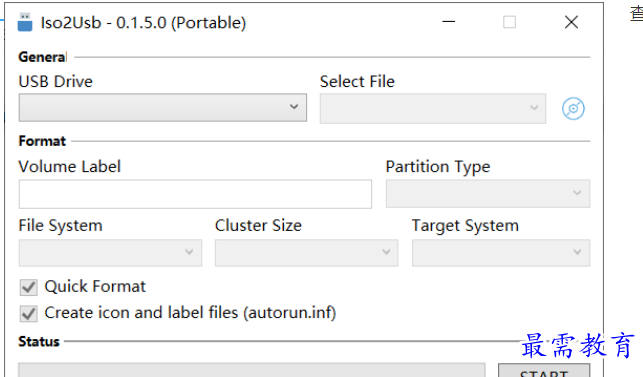
Task: Open the File System dropdown
Action: (x=110, y=253)
